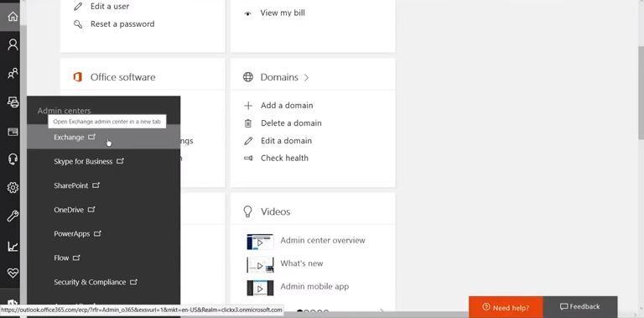Open Users icon in left sidebar
The width and height of the screenshot is (644, 318).
pyautogui.click(x=13, y=44)
